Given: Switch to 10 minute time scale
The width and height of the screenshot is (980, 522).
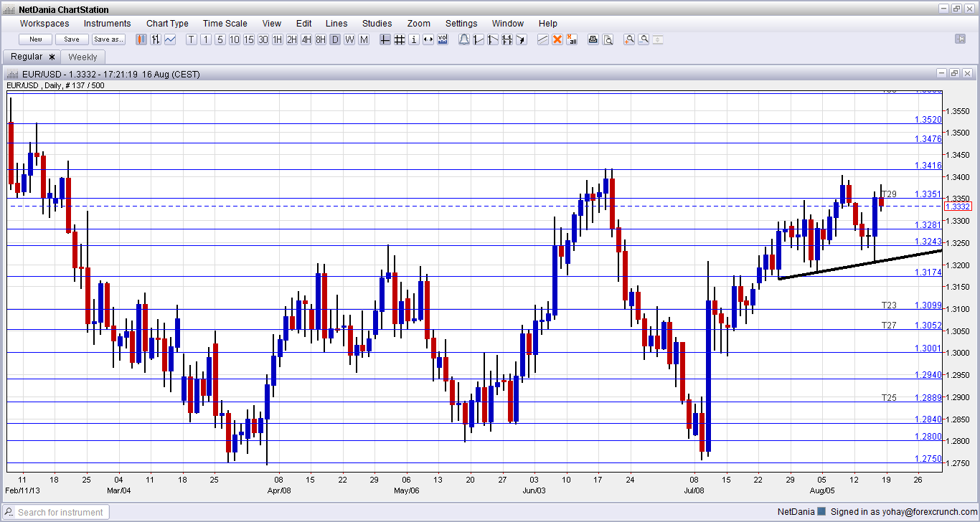Looking at the screenshot, I should 235,39.
